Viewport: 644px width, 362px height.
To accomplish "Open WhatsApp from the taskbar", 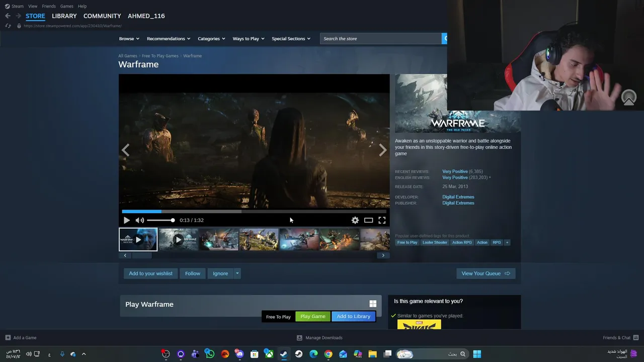I will coord(210,354).
